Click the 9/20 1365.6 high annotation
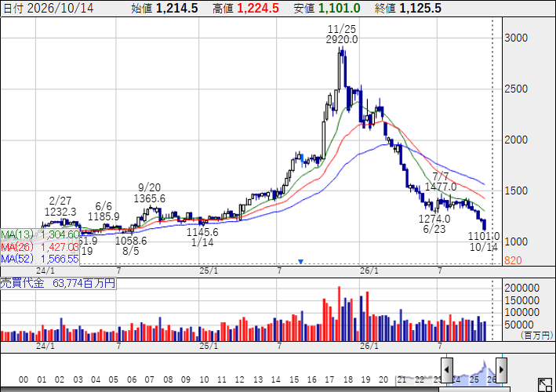The image size is (556, 392). pos(149,193)
